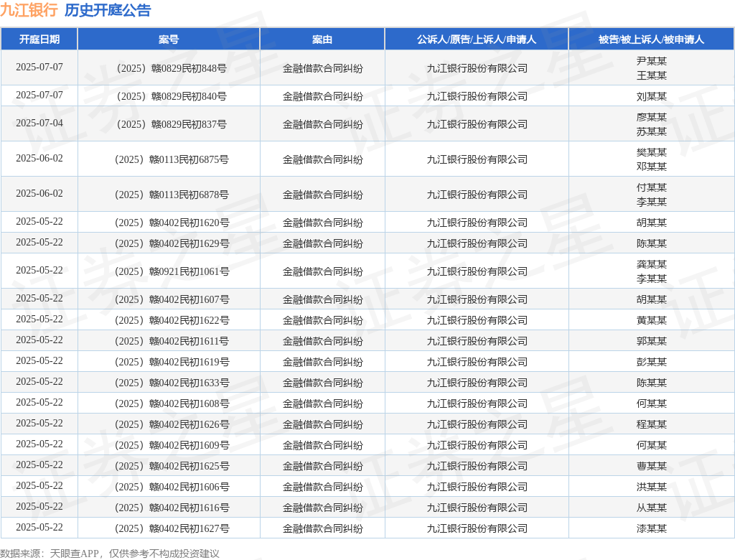
Task: Click date 2025-06-02 in the 6875号 row
Action: [39, 158]
